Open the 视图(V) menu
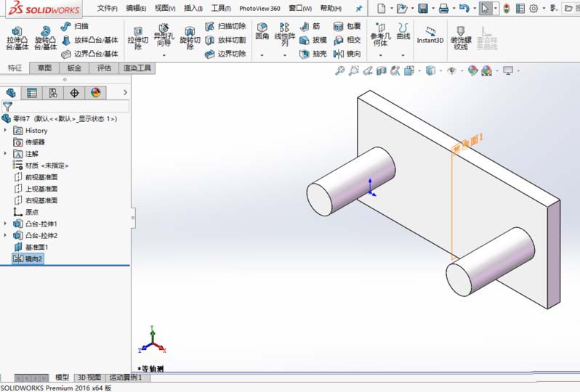 point(165,8)
